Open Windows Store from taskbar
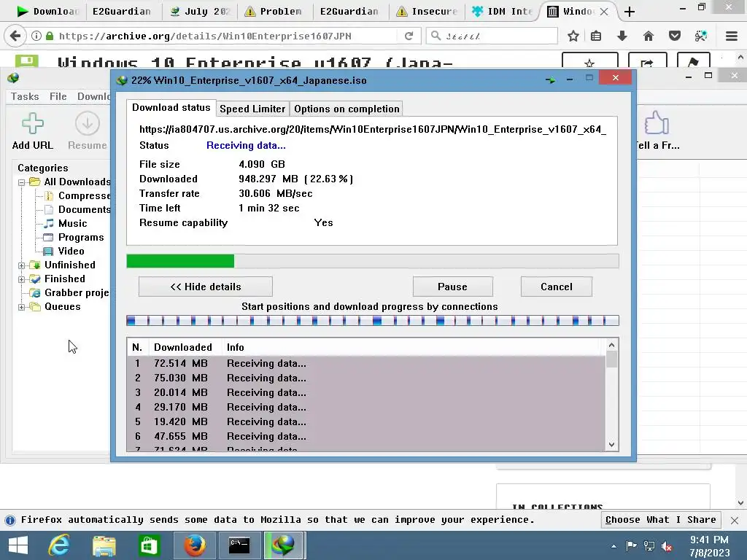Screen dimensions: 747x560 [149, 545]
